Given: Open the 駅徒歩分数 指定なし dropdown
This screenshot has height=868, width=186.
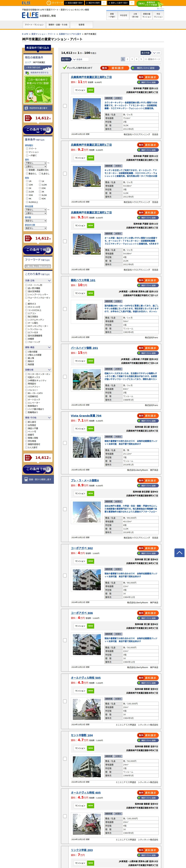Looking at the screenshot, I should tap(36, 228).
